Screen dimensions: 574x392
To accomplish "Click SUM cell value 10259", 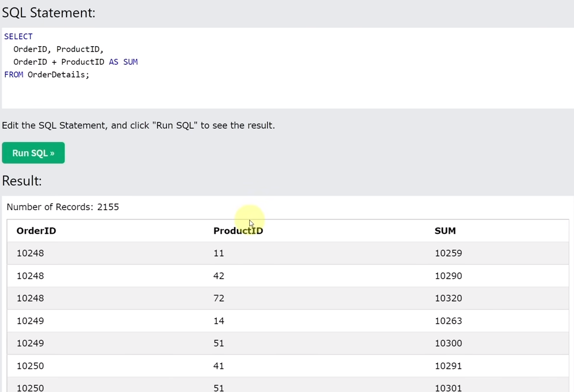I will point(449,253).
